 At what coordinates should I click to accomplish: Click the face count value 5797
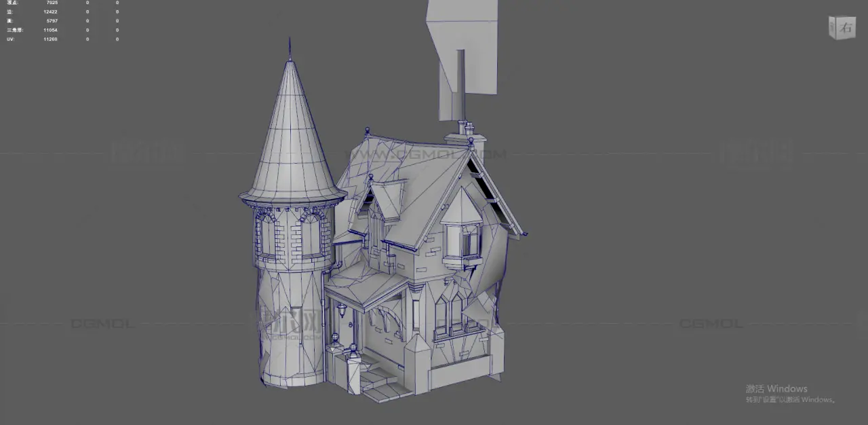pos(51,21)
